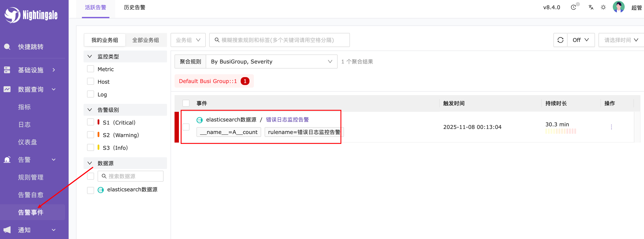The image size is (644, 239).
Task: Click the clock history icon in the header
Action: pos(573,7)
